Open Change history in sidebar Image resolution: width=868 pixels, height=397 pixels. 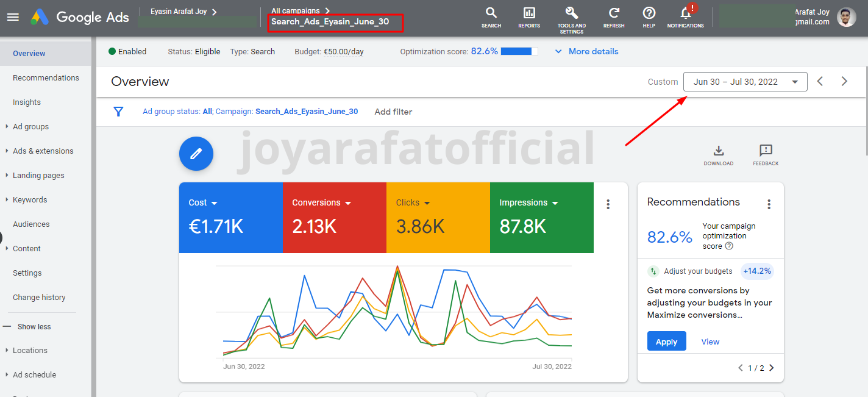click(x=39, y=298)
